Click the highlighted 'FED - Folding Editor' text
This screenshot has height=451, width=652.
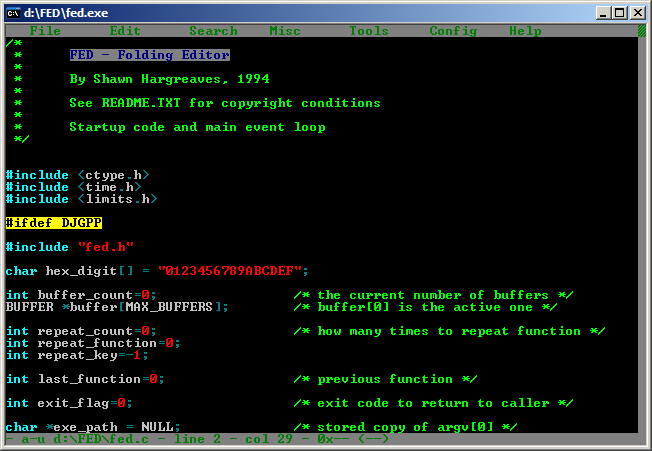[x=149, y=55]
